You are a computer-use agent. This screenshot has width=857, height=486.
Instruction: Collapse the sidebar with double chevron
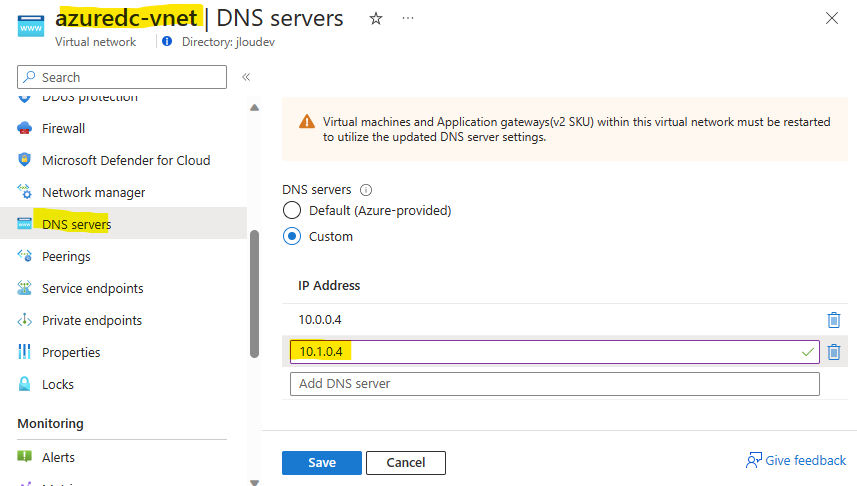pyautogui.click(x=246, y=77)
